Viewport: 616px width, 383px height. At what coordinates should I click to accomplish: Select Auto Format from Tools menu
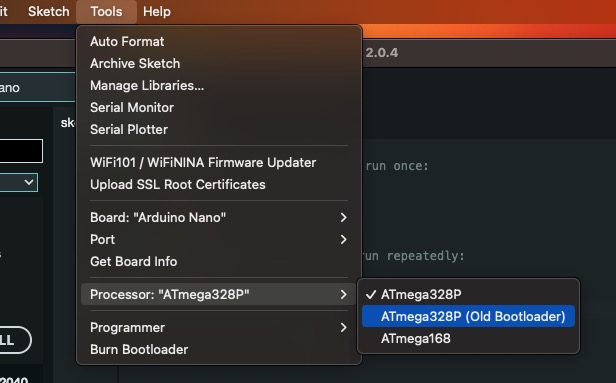(x=219, y=42)
